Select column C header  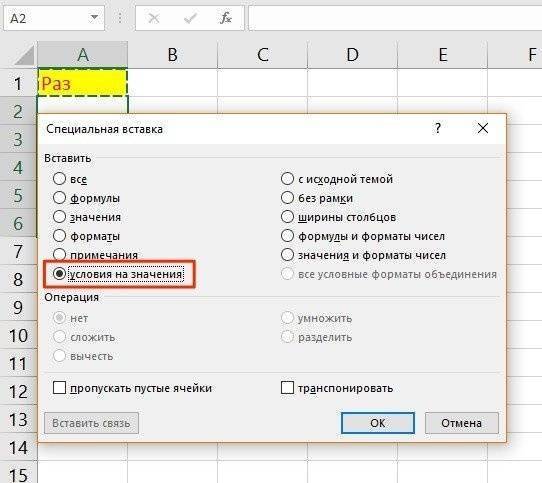point(263,55)
